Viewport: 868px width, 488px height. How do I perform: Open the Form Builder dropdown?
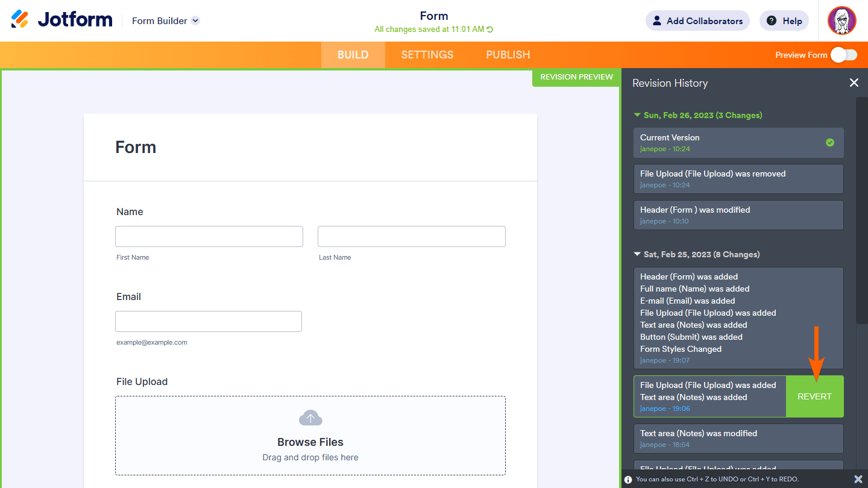click(165, 20)
